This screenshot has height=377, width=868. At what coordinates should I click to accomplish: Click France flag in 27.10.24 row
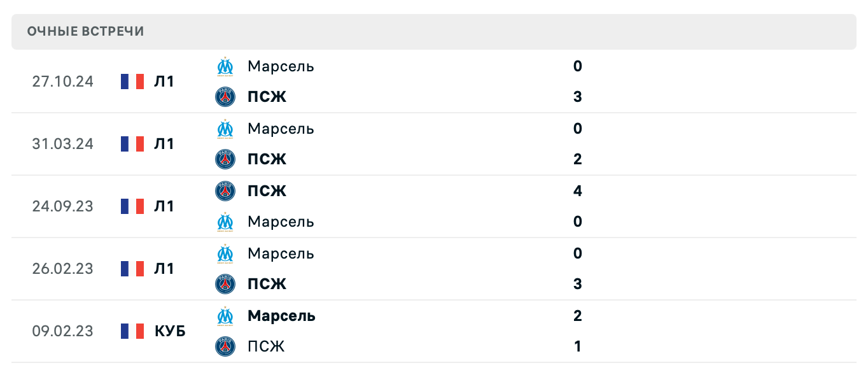132,82
